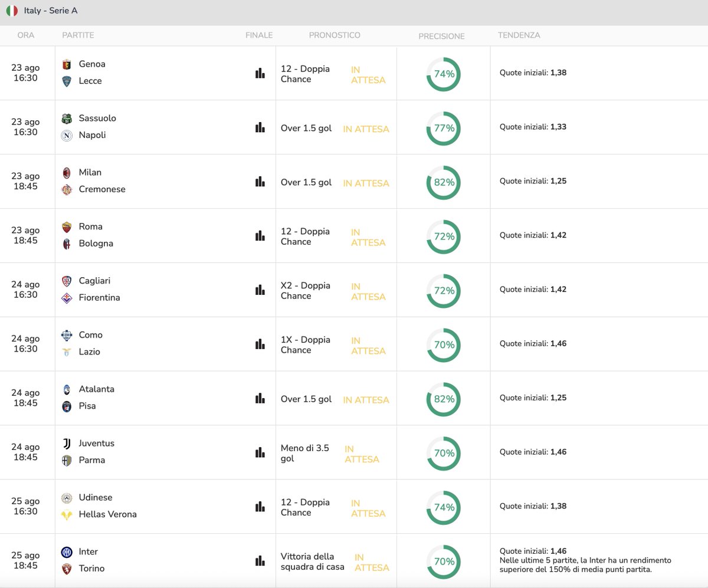Open stats chart icon for Como vs Lazio
Screen dimensions: 708x588
[260, 344]
